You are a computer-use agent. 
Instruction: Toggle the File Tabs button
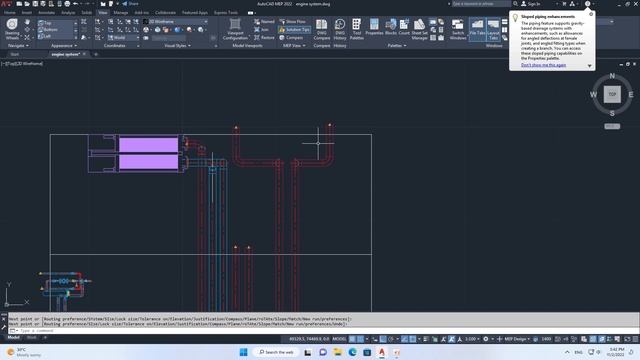[477, 29]
